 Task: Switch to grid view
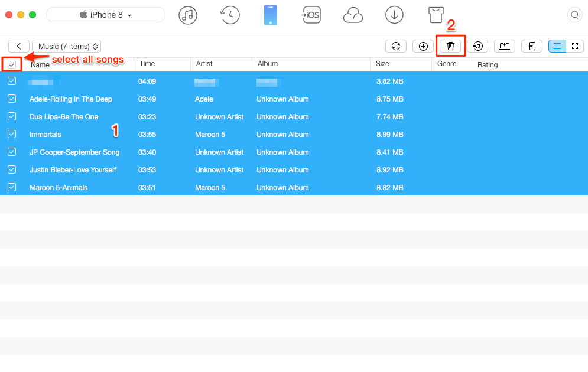pos(575,46)
